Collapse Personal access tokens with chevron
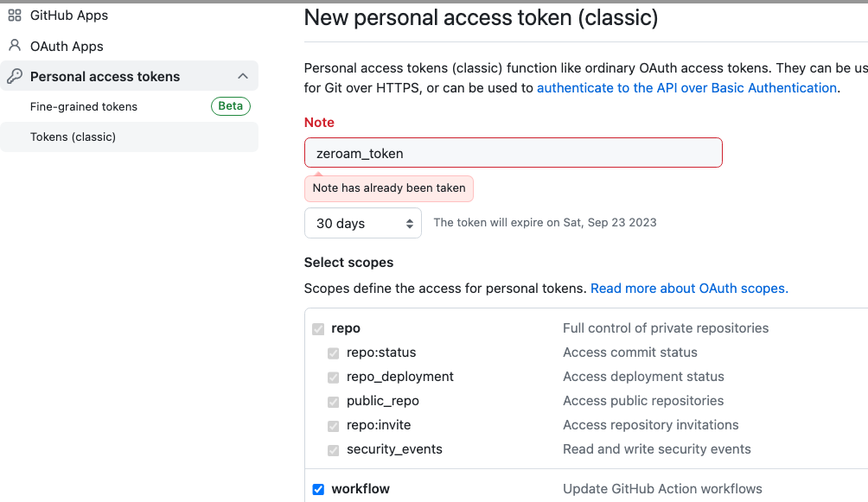Viewport: 868px width, 502px height. pos(243,76)
